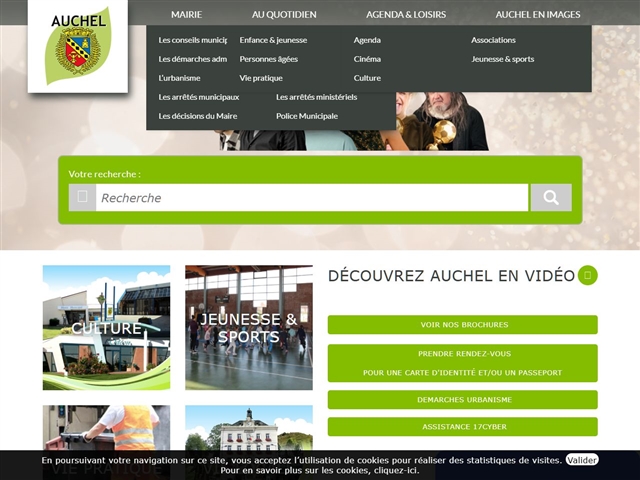Open the town hall image tile

click(x=249, y=428)
